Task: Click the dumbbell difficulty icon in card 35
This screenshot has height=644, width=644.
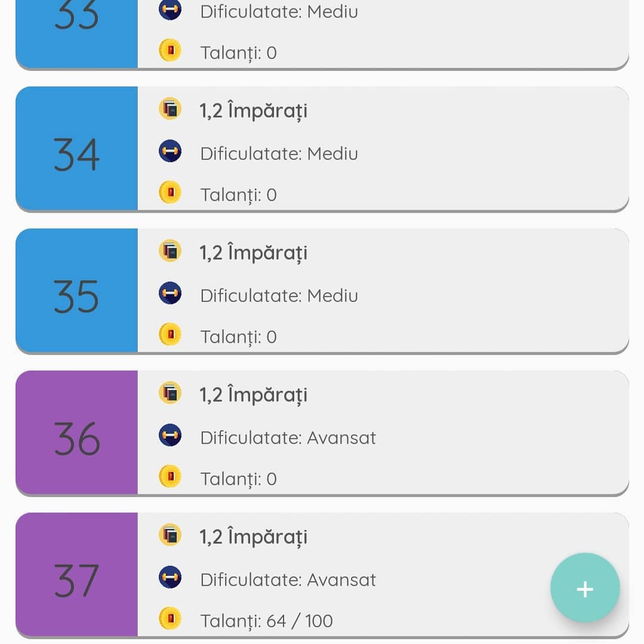Action: (x=170, y=293)
